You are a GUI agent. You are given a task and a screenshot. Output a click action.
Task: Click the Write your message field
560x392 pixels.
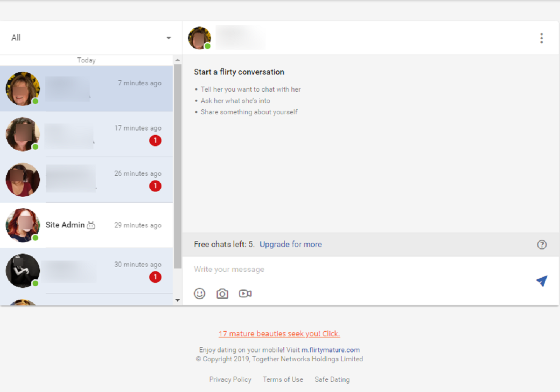(355, 269)
